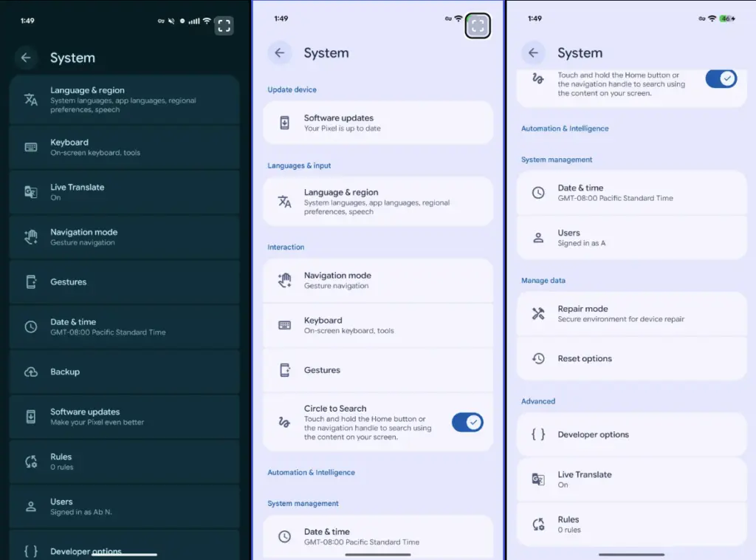Tap Repair mode tools icon in the right screen

pyautogui.click(x=538, y=313)
